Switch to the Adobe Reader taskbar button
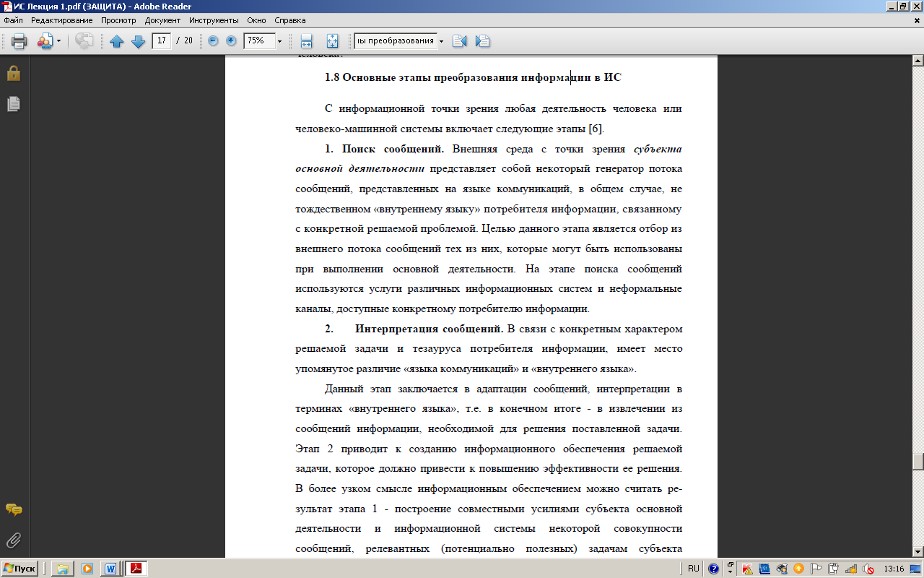Screen dimensions: 924x578 click(x=136, y=569)
